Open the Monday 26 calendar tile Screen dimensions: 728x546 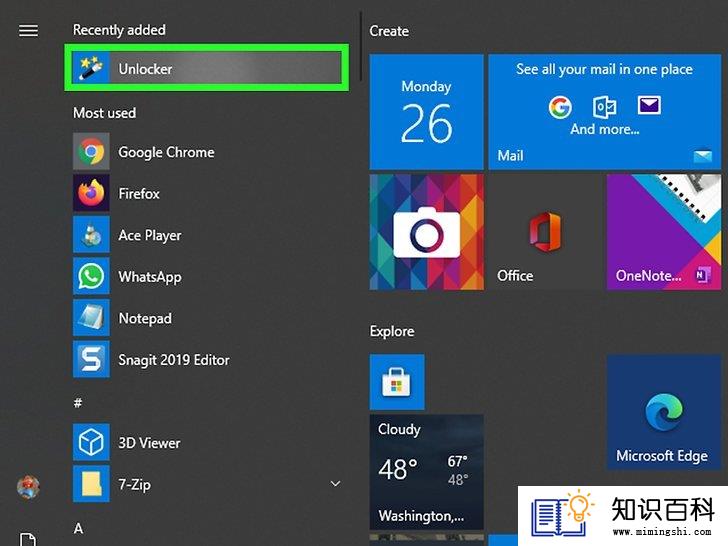(x=426, y=111)
